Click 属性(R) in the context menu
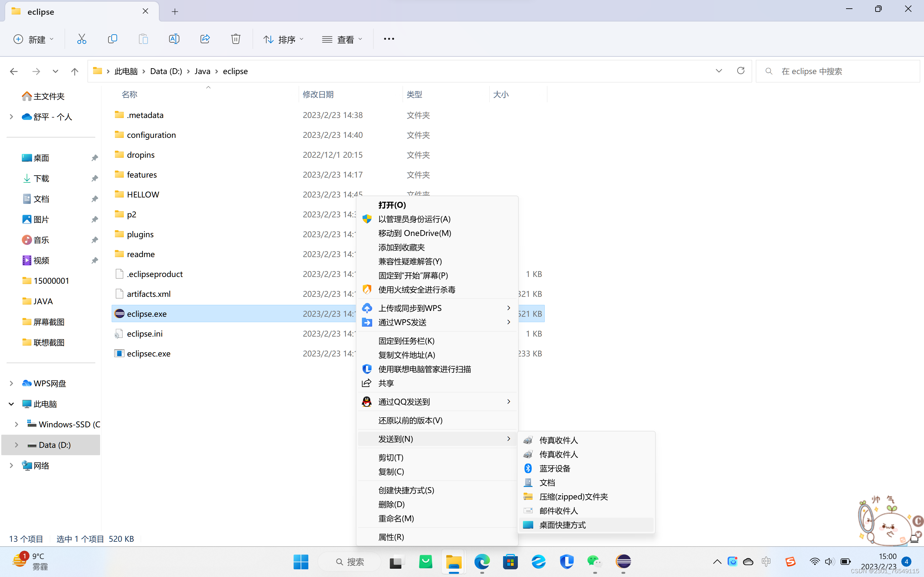Image resolution: width=924 pixels, height=577 pixels. [x=391, y=537]
